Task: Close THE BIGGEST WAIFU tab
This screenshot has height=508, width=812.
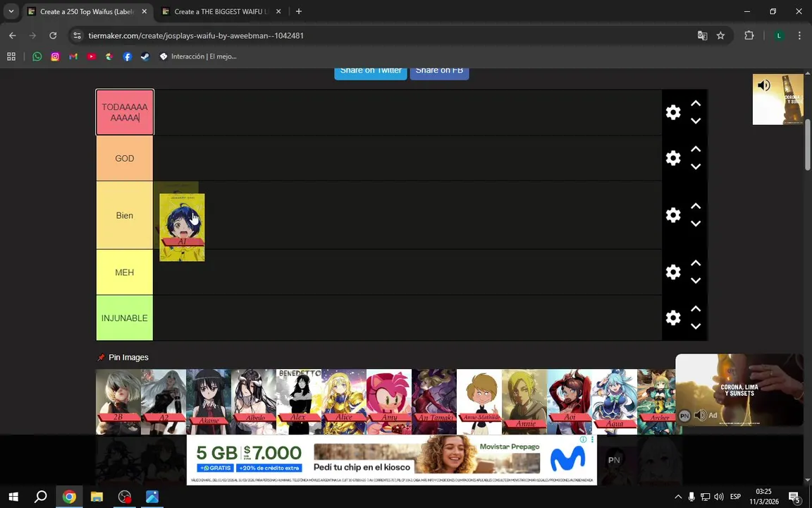Action: [278, 11]
